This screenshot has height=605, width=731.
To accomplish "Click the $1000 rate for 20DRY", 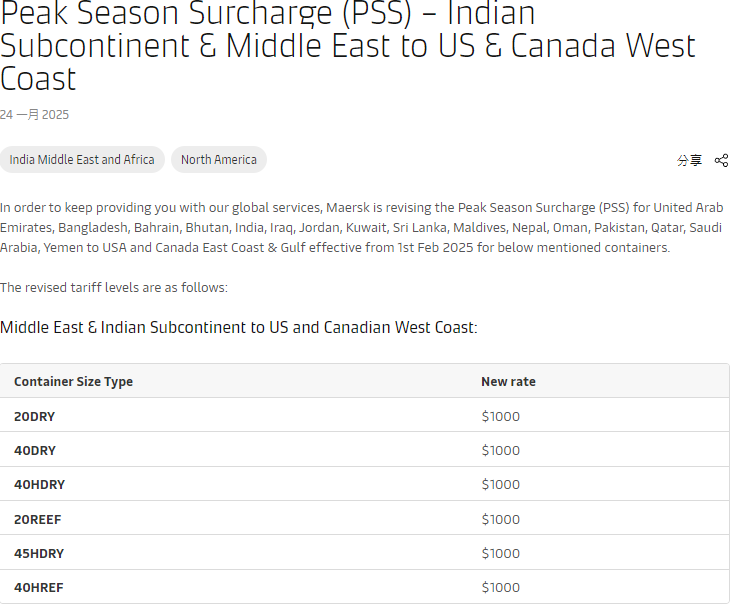I will click(x=501, y=416).
